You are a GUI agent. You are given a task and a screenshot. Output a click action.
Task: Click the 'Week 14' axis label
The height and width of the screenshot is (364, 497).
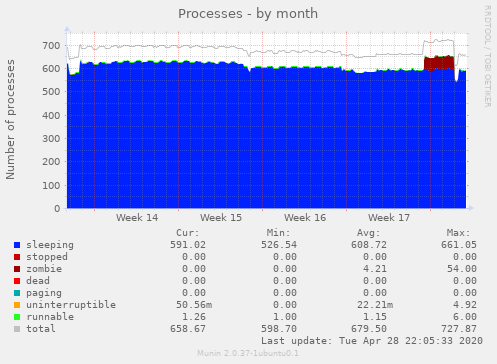pos(137,218)
